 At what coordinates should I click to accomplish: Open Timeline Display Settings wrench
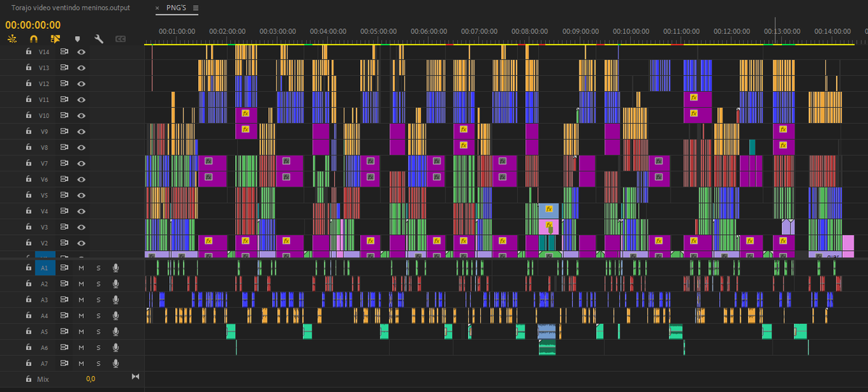point(99,38)
